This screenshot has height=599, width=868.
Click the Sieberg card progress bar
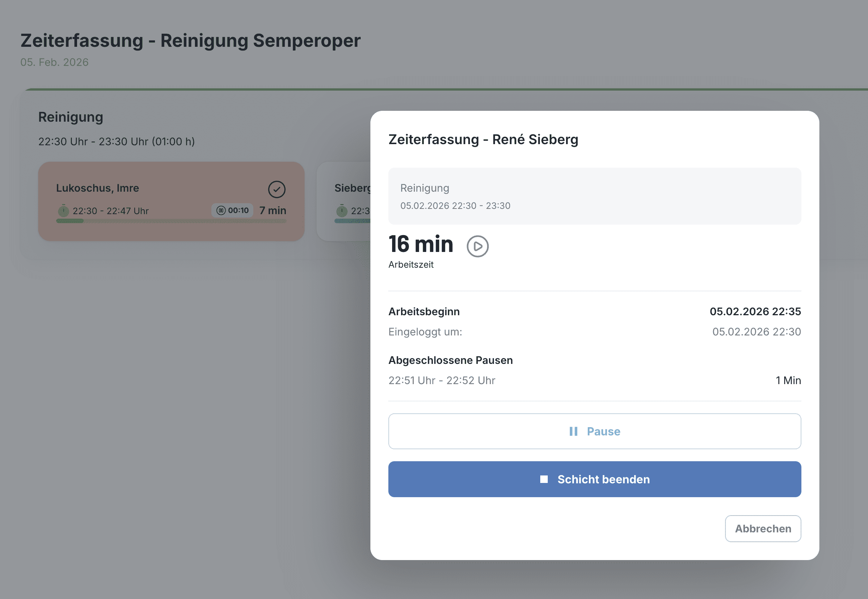[x=352, y=221]
